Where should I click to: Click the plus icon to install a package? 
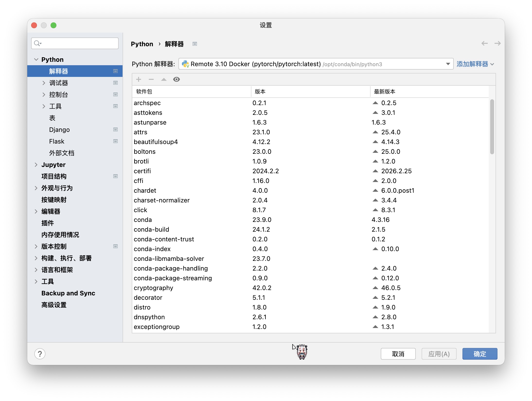click(139, 79)
